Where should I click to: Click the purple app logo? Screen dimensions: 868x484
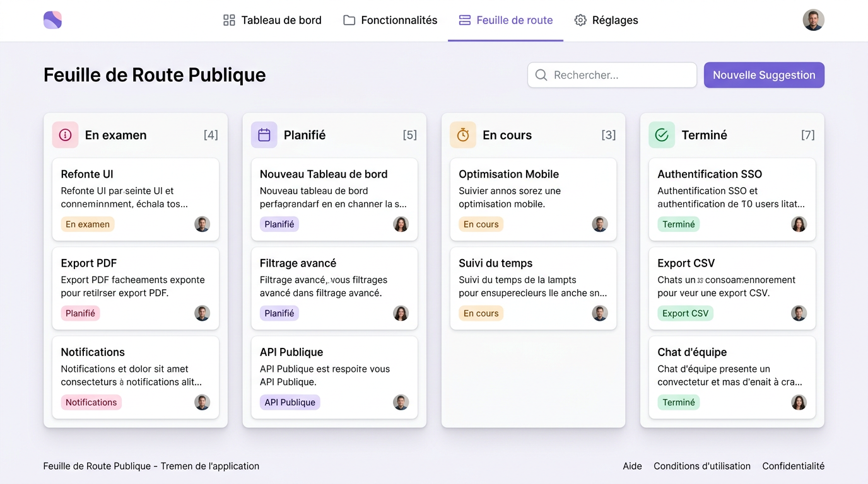point(52,20)
